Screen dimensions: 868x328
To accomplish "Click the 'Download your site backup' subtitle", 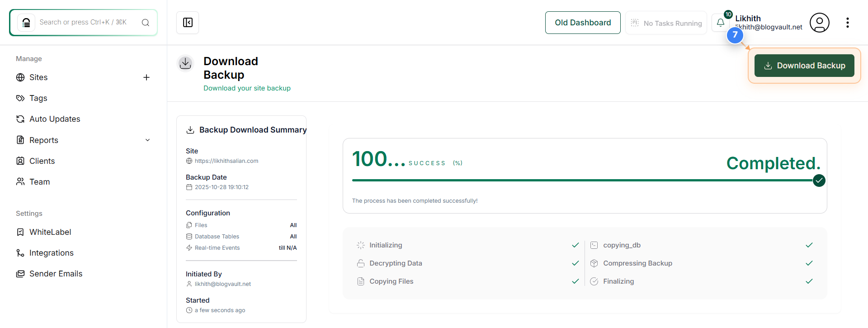I will (247, 88).
